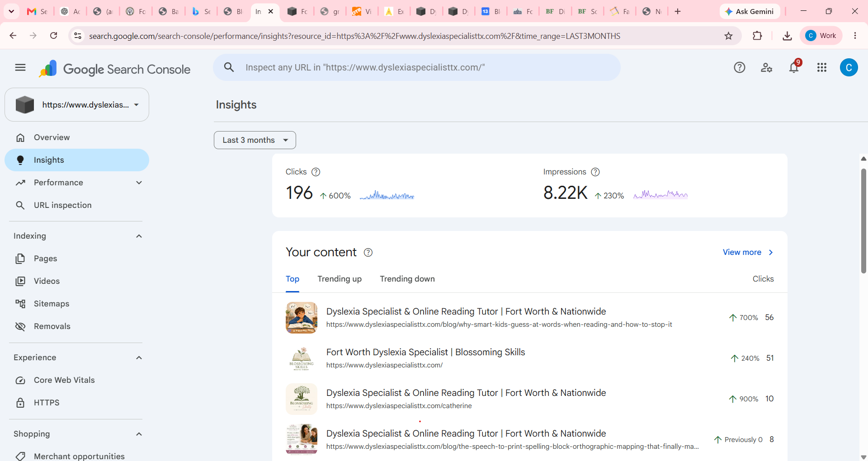Screen dimensions: 868x461
Task: Bookmark this page with the star icon
Action: (728, 36)
